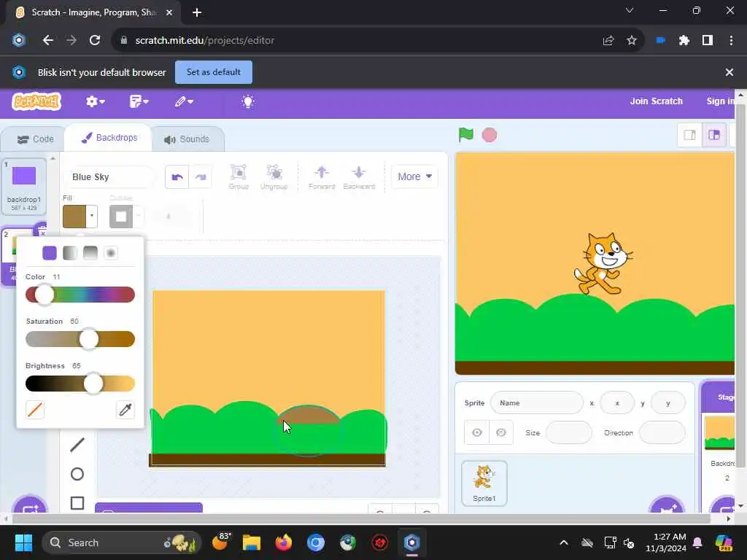Move shape Forward in layers
The height and width of the screenshot is (560, 747).
tap(322, 176)
